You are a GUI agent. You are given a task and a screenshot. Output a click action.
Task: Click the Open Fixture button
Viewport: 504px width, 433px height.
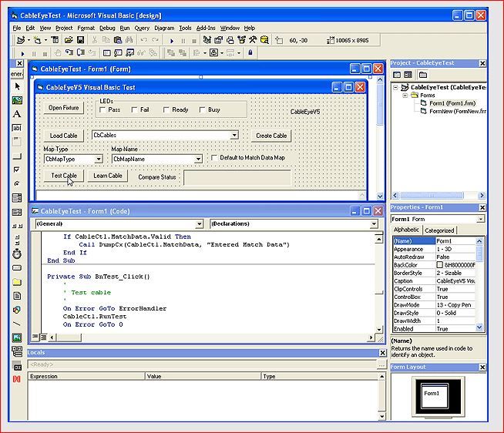click(64, 108)
